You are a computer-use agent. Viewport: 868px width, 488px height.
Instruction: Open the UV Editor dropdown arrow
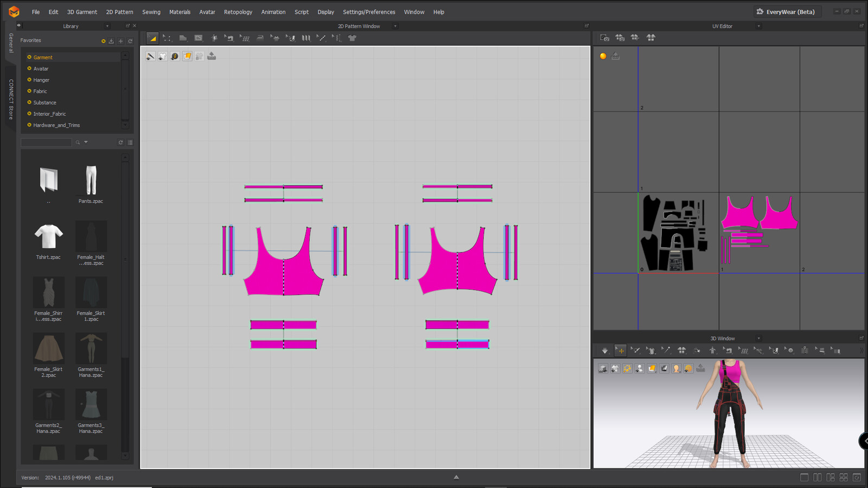[x=759, y=26]
